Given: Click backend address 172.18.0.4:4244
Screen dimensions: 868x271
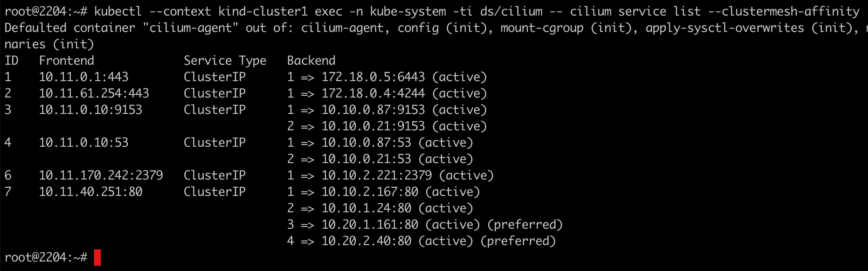Looking at the screenshot, I should pyautogui.click(x=373, y=94).
